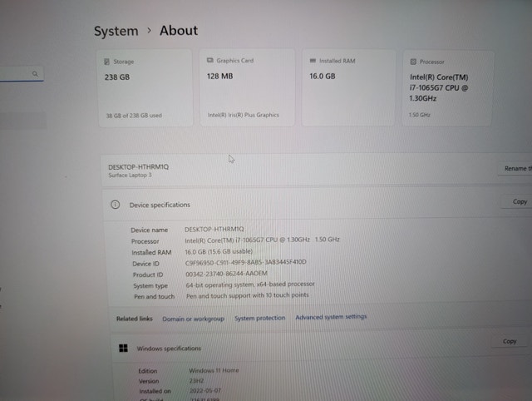
Task: Click the Installed RAM card icon
Action: point(313,61)
